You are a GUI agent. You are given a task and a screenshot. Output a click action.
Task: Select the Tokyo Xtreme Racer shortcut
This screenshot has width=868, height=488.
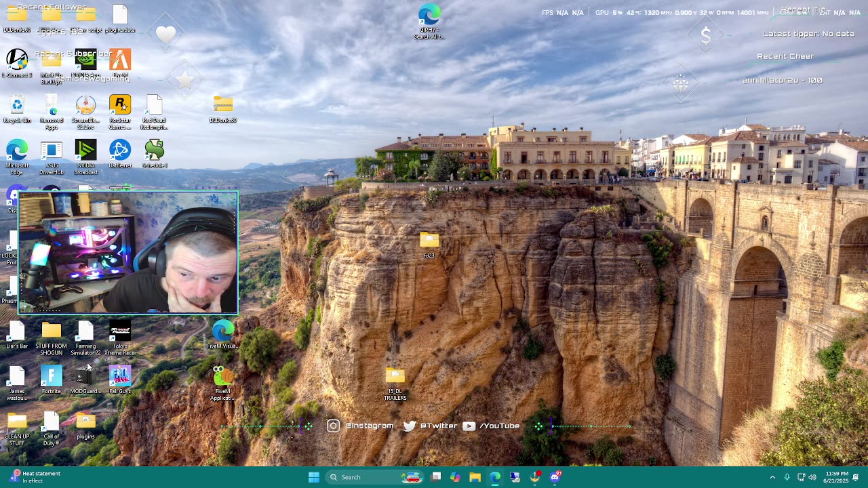[120, 338]
